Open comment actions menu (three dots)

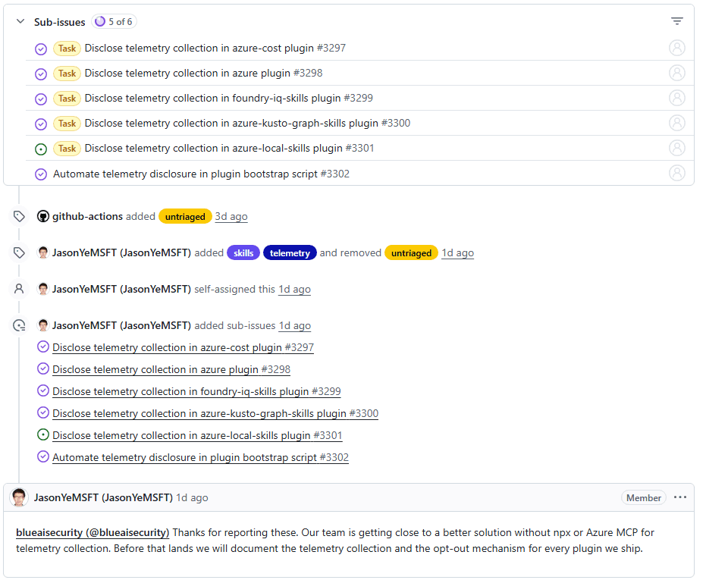point(680,497)
